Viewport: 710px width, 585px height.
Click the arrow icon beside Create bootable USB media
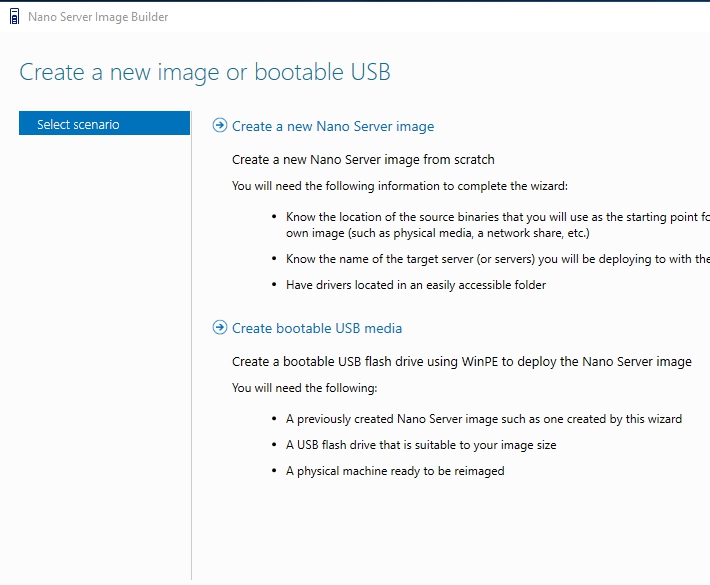(220, 328)
